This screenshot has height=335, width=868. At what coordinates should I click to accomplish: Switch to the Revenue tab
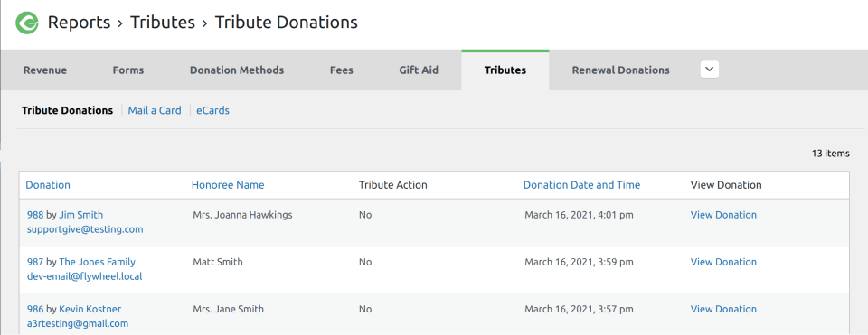pos(45,70)
